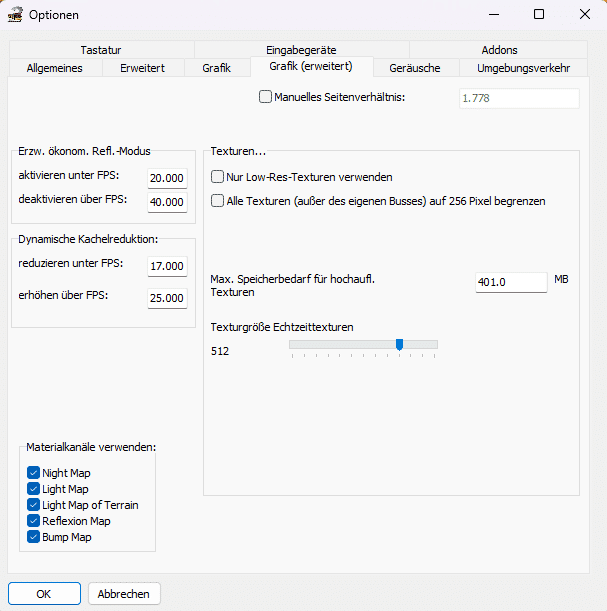Switch to the Tastatur tab

tap(101, 50)
